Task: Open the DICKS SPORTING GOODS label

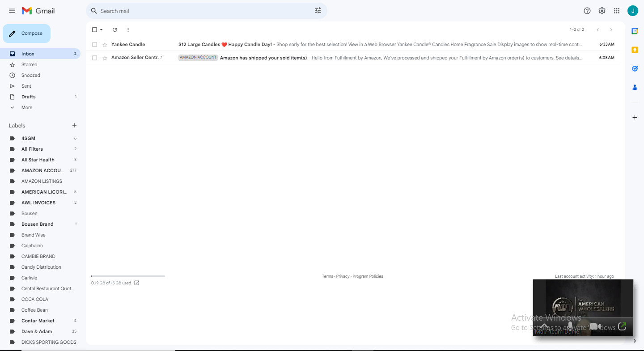Action: click(40, 342)
